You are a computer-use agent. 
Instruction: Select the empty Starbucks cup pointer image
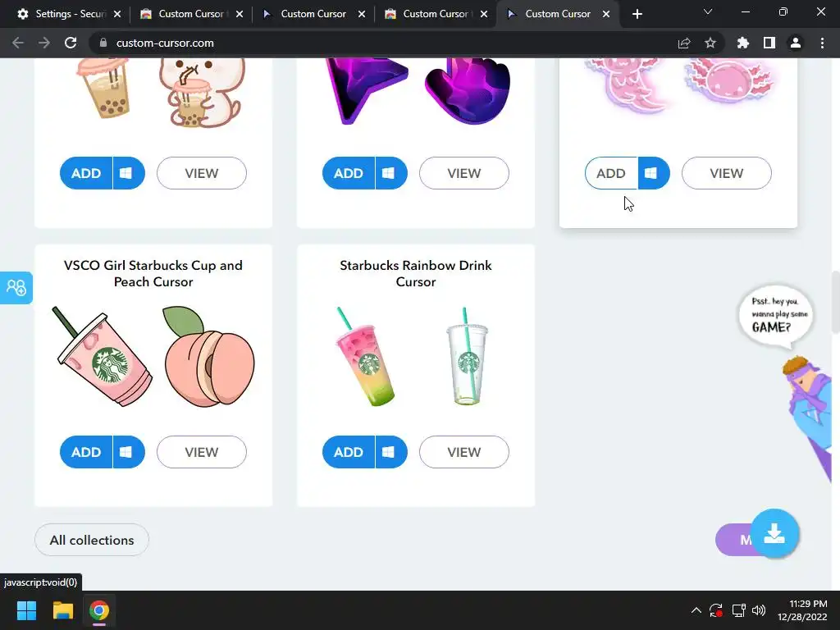point(467,357)
